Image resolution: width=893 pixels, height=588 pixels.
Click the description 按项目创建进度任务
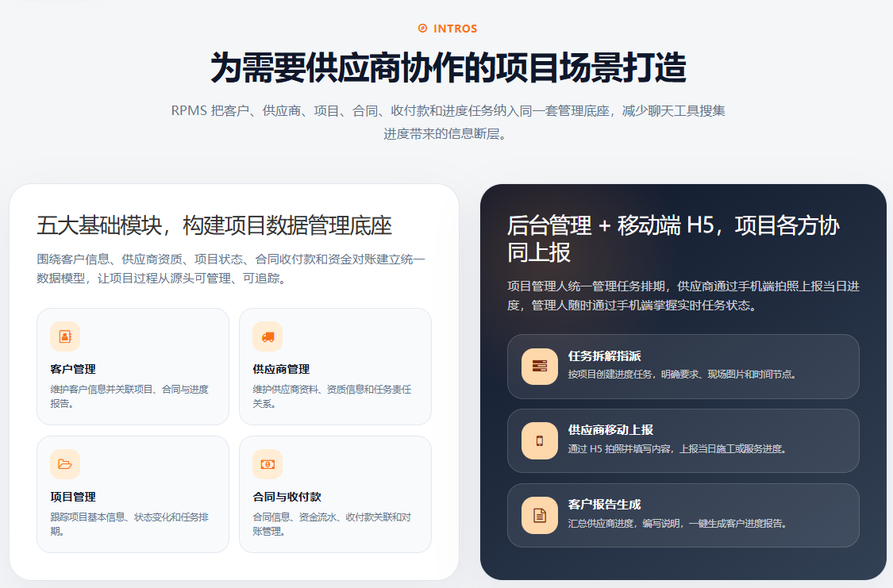click(x=683, y=375)
